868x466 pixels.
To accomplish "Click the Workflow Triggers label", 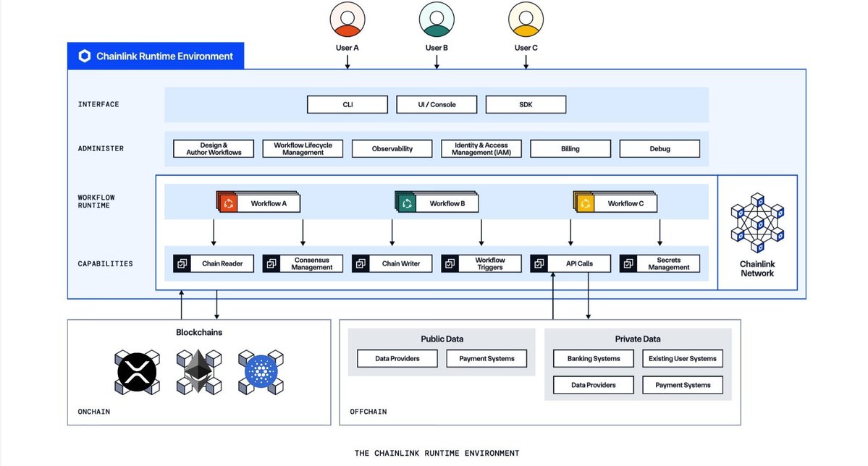I will click(490, 263).
